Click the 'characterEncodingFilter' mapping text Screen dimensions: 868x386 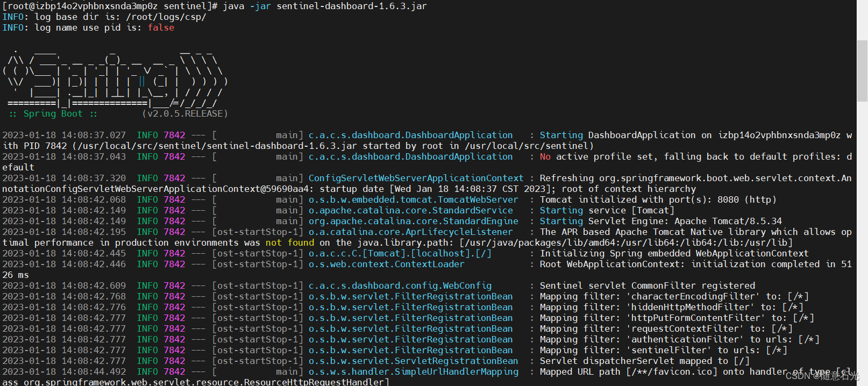click(x=693, y=296)
